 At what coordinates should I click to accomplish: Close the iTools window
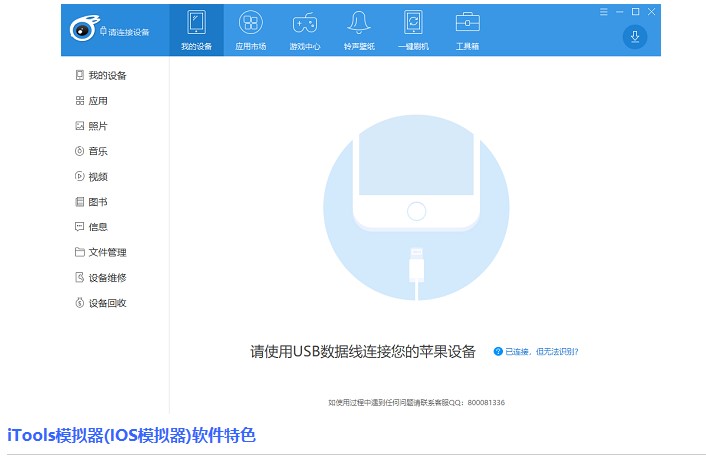coord(651,12)
